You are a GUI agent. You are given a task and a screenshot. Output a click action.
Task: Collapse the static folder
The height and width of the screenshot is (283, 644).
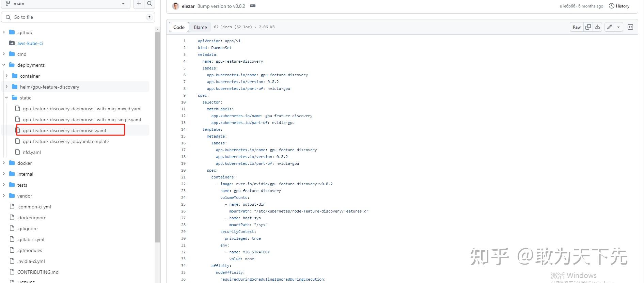[6, 98]
